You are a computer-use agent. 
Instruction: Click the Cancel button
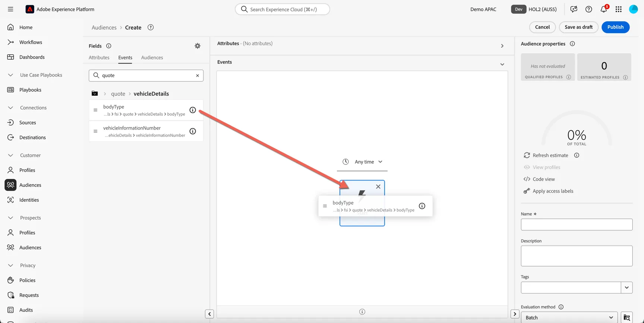[542, 27]
